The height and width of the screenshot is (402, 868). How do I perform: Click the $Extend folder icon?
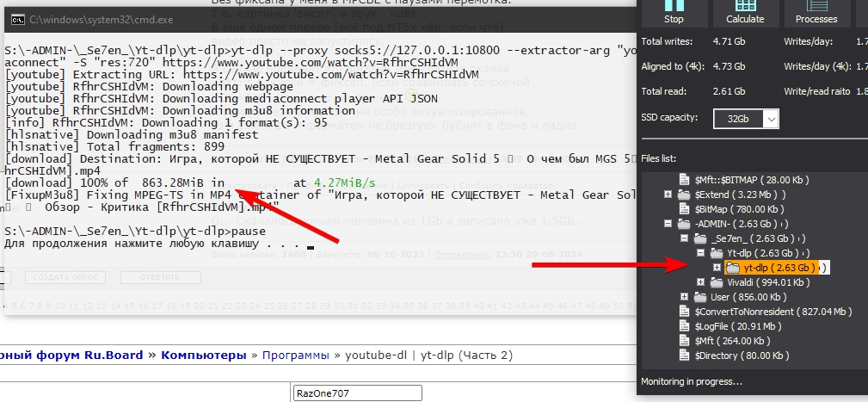pyautogui.click(x=684, y=195)
